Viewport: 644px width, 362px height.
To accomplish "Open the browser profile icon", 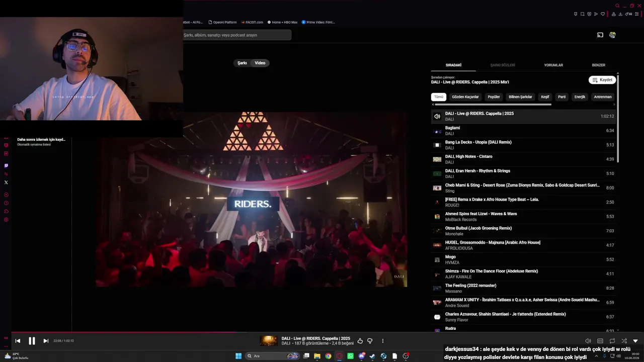I will coord(614,14).
